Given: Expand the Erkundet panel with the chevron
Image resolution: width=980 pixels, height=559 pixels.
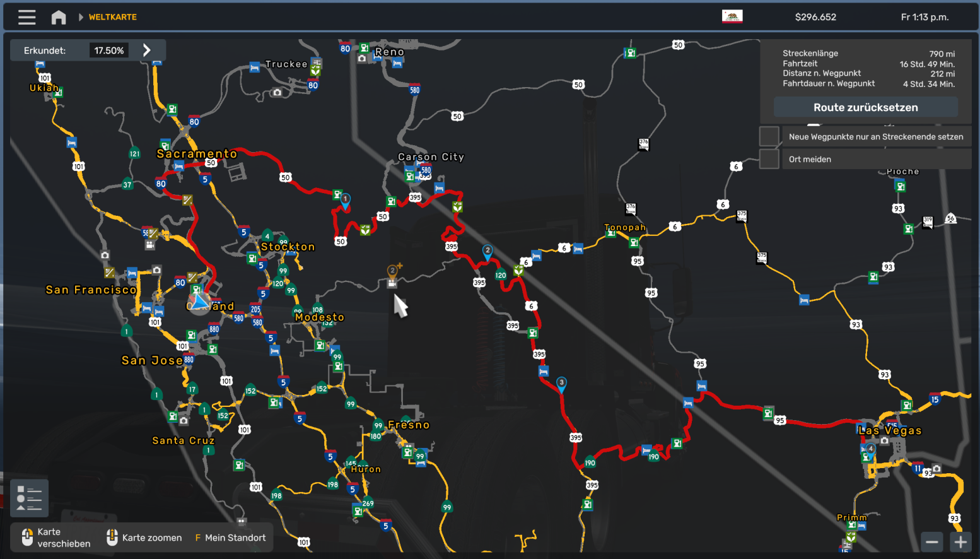Looking at the screenshot, I should (x=147, y=50).
